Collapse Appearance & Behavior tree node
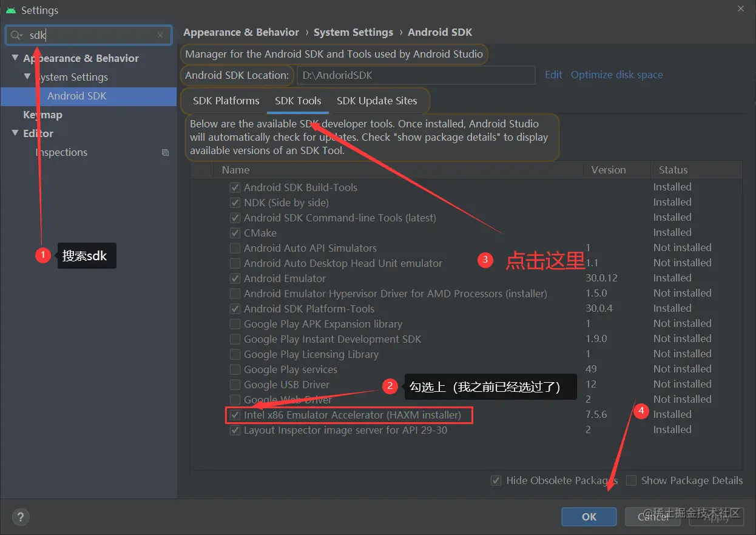This screenshot has width=756, height=535. 15,58
